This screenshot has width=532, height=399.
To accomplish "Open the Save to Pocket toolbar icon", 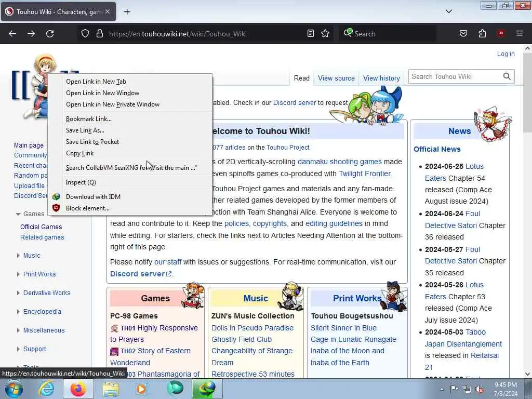I will tap(463, 34).
